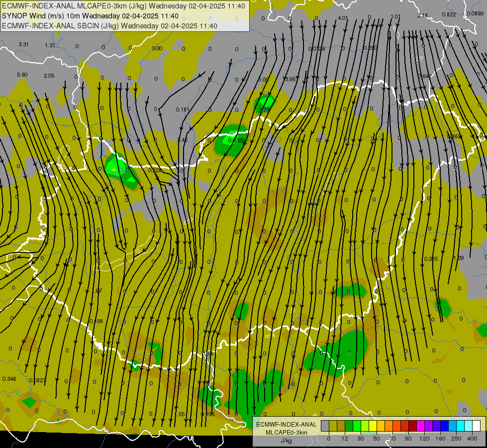Click the map value 0.181
Viewport: 487px width, 448px height.
point(183,110)
